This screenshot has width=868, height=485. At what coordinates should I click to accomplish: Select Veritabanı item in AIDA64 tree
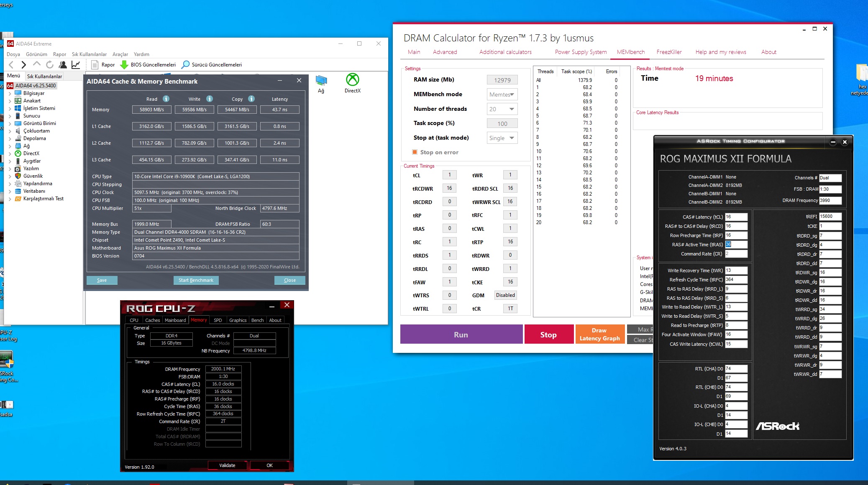pos(34,191)
